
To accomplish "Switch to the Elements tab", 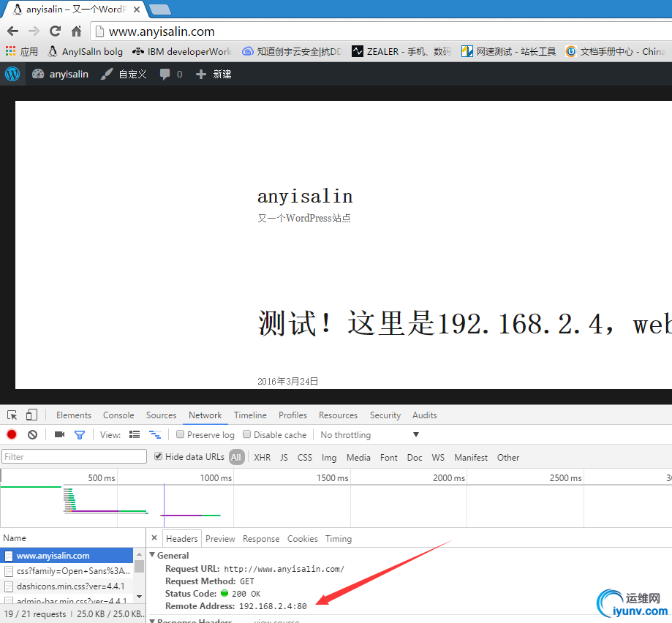I will 74,415.
